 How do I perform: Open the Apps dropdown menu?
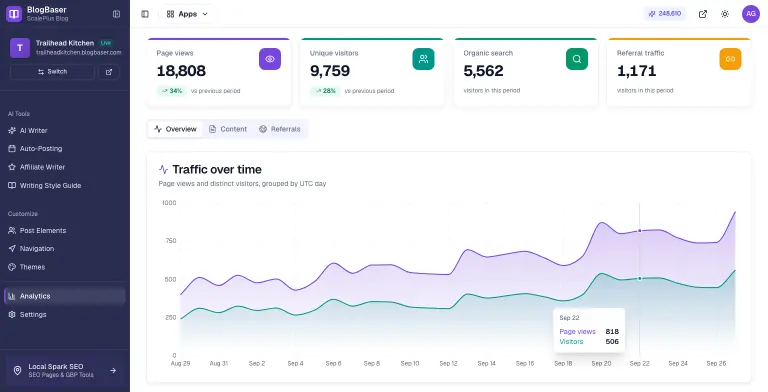(x=187, y=14)
